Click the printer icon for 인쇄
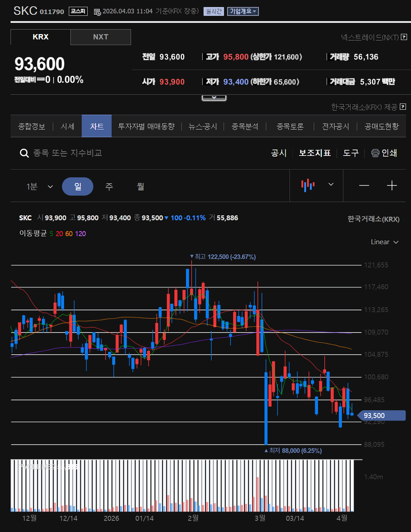This screenshot has width=411, height=532. (375, 153)
